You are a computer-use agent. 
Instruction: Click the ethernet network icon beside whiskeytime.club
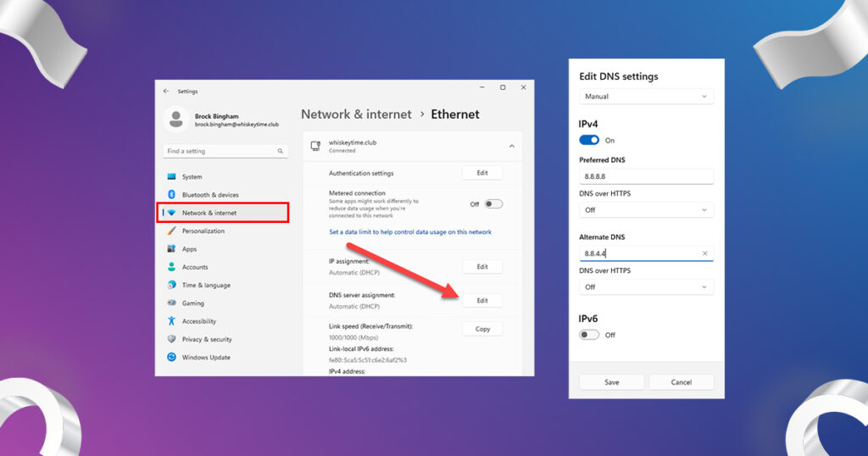tap(315, 146)
